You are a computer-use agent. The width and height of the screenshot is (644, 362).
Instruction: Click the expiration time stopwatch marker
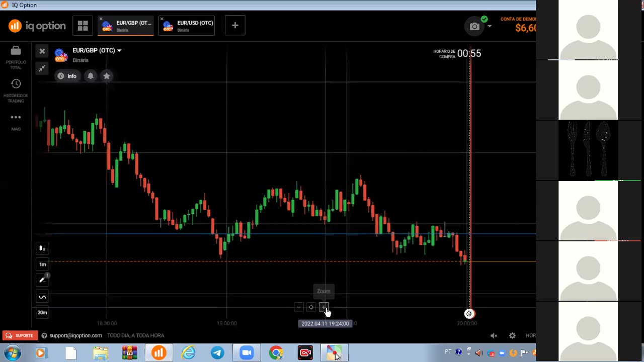point(469,314)
